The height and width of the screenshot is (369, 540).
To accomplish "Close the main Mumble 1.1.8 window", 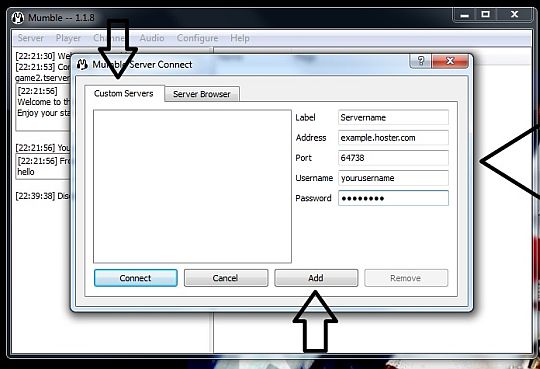I will [514, 15].
